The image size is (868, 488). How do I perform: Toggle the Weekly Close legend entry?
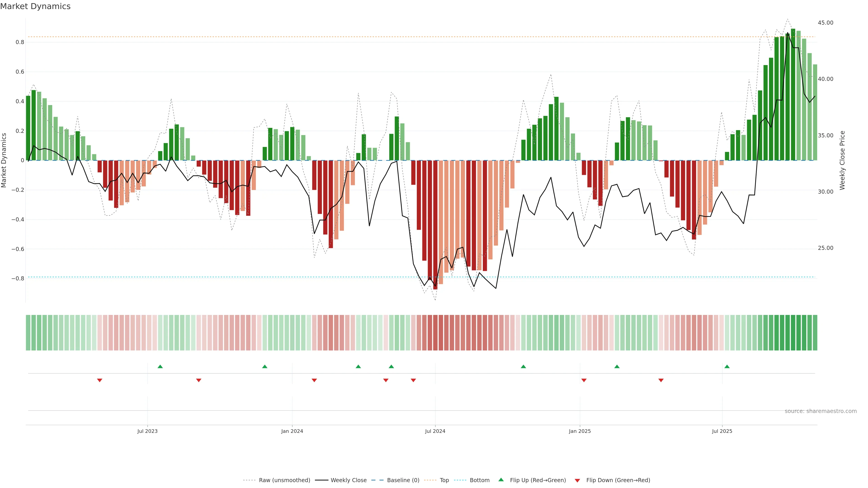(x=348, y=480)
